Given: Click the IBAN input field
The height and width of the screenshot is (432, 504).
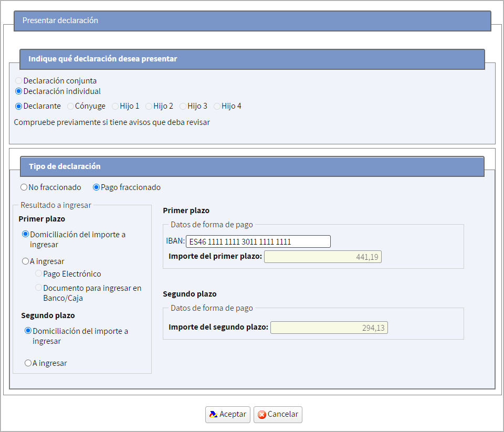Looking at the screenshot, I should click(258, 241).
